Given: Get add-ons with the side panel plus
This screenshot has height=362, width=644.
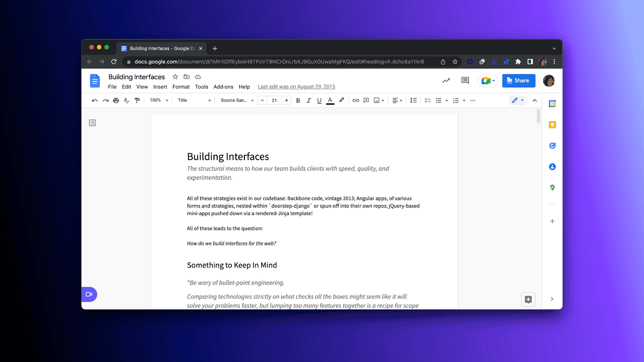Looking at the screenshot, I should [552, 221].
